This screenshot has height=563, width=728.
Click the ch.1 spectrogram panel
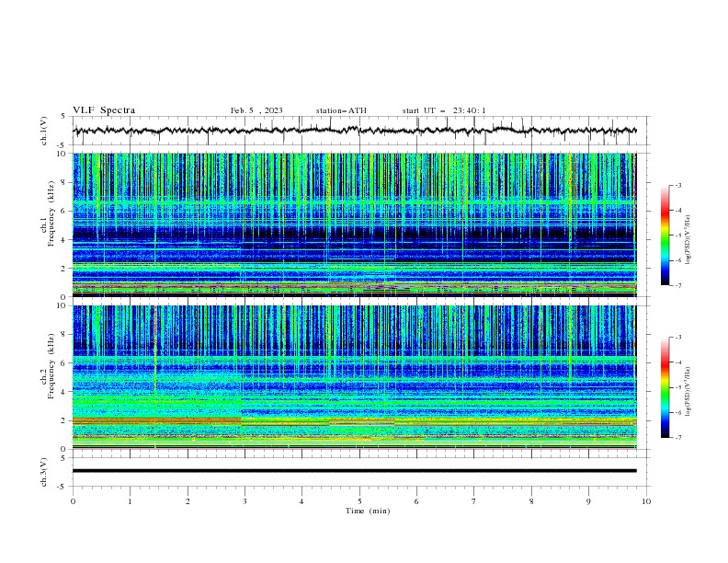pyautogui.click(x=354, y=224)
